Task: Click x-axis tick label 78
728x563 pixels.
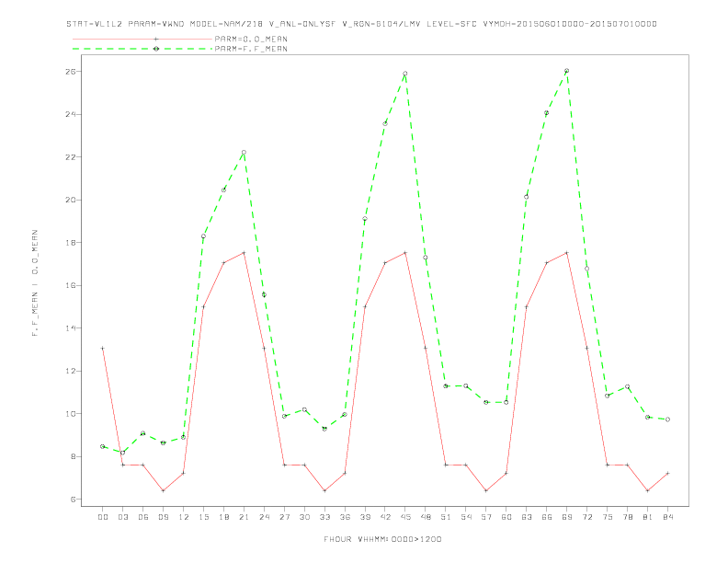Action: pos(628,517)
